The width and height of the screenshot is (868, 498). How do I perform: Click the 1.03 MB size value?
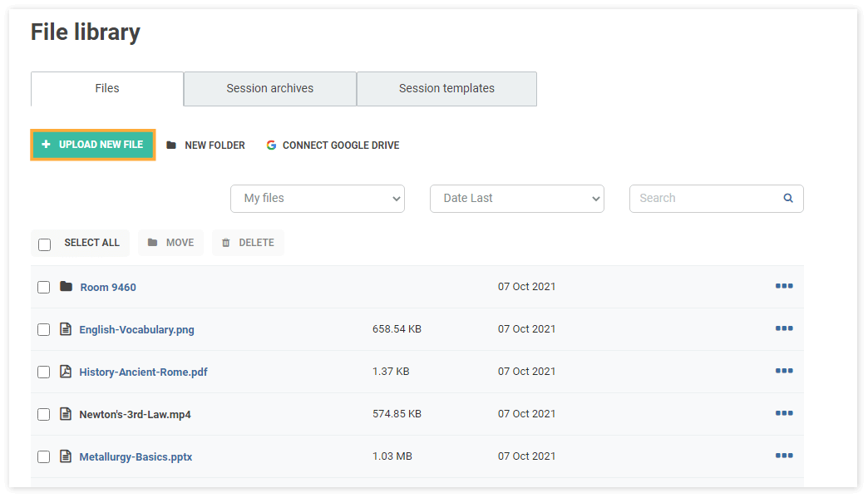(x=392, y=456)
